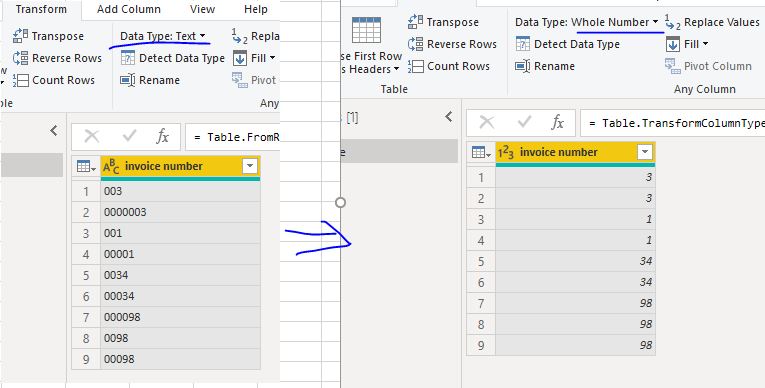The height and width of the screenshot is (388, 765).
Task: Open Data Type: Whole Number dropdown
Action: 587,22
